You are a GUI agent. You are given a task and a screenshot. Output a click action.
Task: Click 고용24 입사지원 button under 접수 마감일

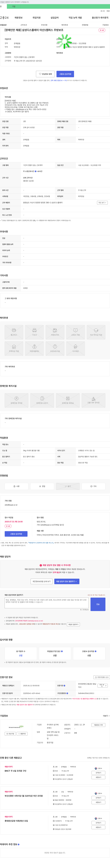pyautogui.click(x=16, y=534)
